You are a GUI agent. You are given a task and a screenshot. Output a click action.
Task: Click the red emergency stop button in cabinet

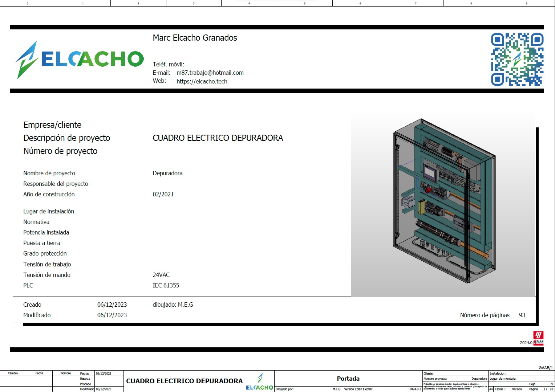(428, 190)
